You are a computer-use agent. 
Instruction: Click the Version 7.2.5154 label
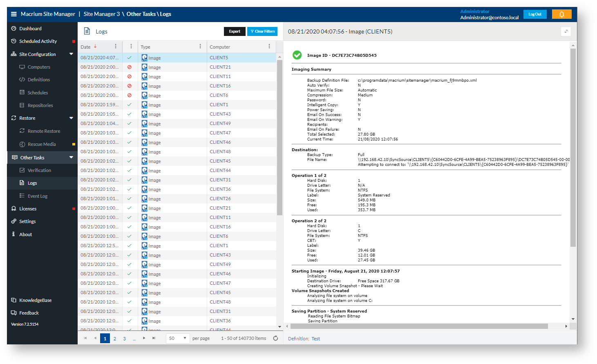[x=25, y=324]
